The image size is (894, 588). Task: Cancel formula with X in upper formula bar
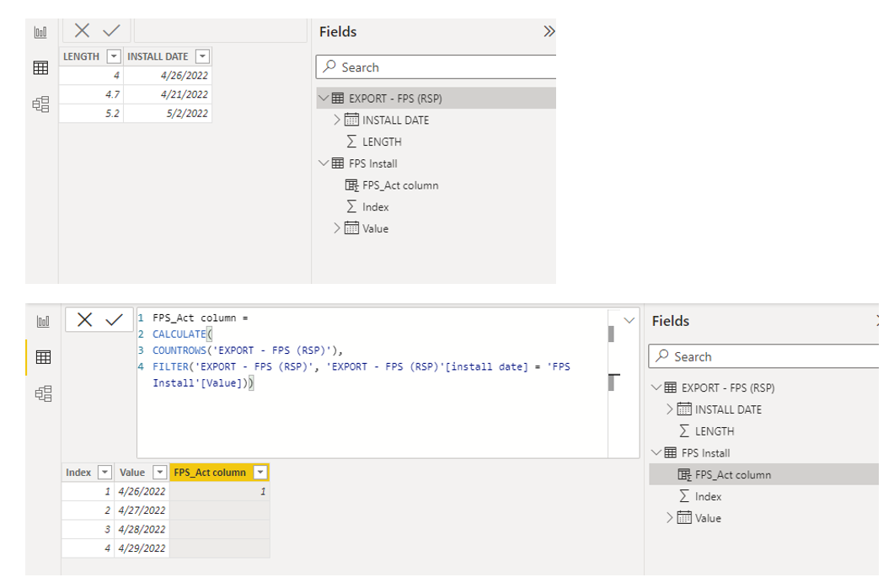[82, 30]
